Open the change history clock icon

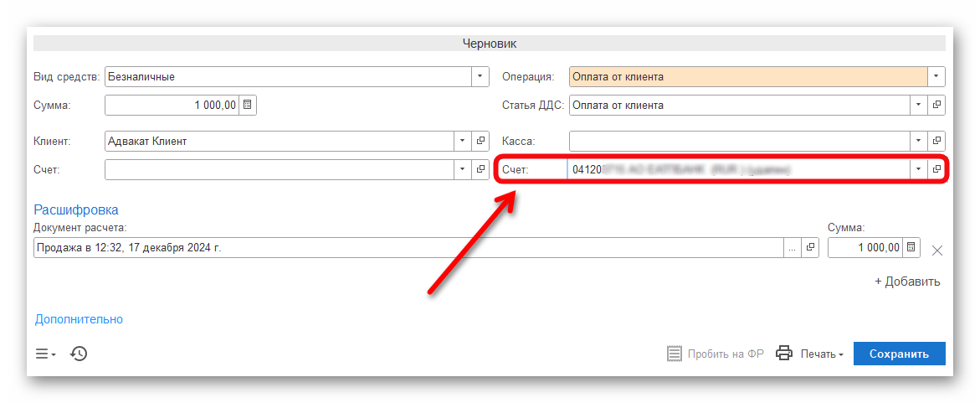pos(79,354)
